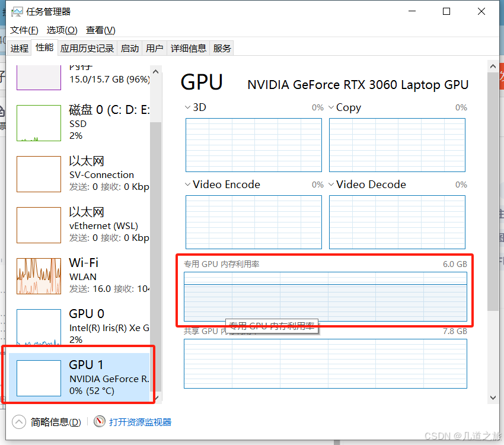The width and height of the screenshot is (504, 445).
Task: Open the Copy engine dropdown chevron
Action: 331,107
